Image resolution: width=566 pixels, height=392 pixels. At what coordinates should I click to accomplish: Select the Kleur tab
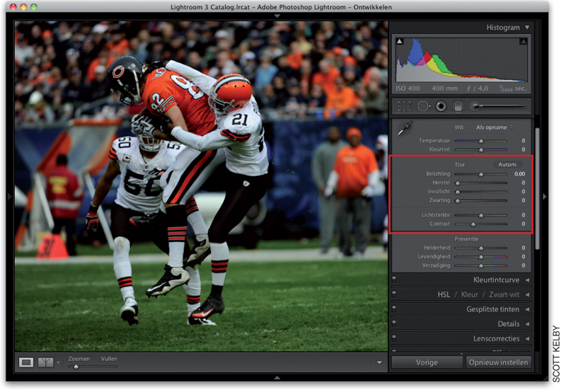point(469,294)
